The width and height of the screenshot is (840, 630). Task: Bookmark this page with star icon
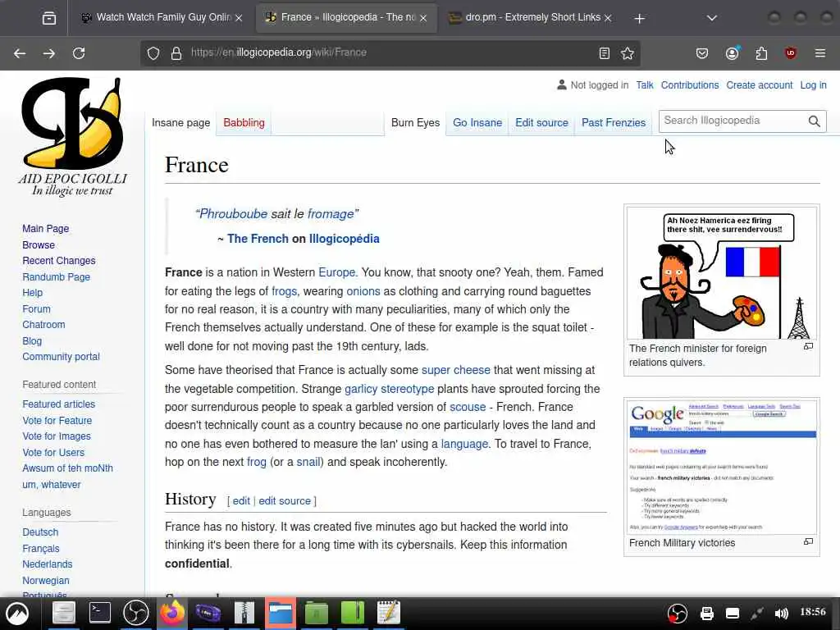pos(628,53)
